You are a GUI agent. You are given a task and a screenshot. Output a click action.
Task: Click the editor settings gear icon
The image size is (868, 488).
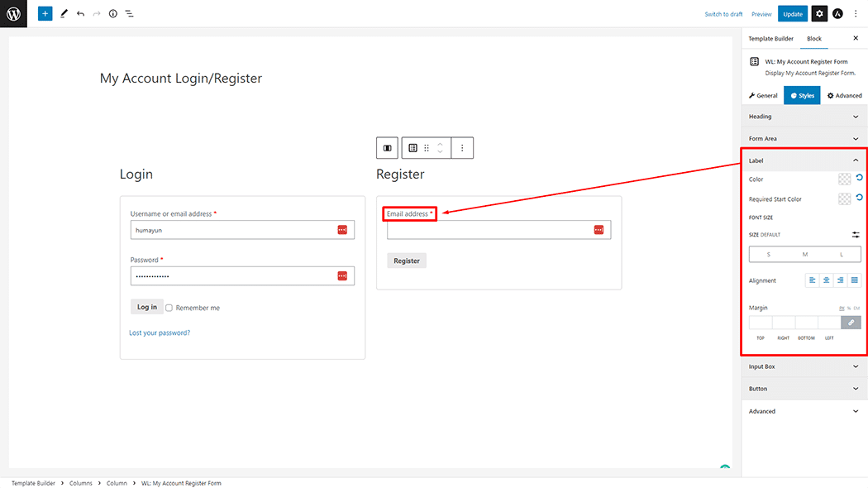point(818,13)
